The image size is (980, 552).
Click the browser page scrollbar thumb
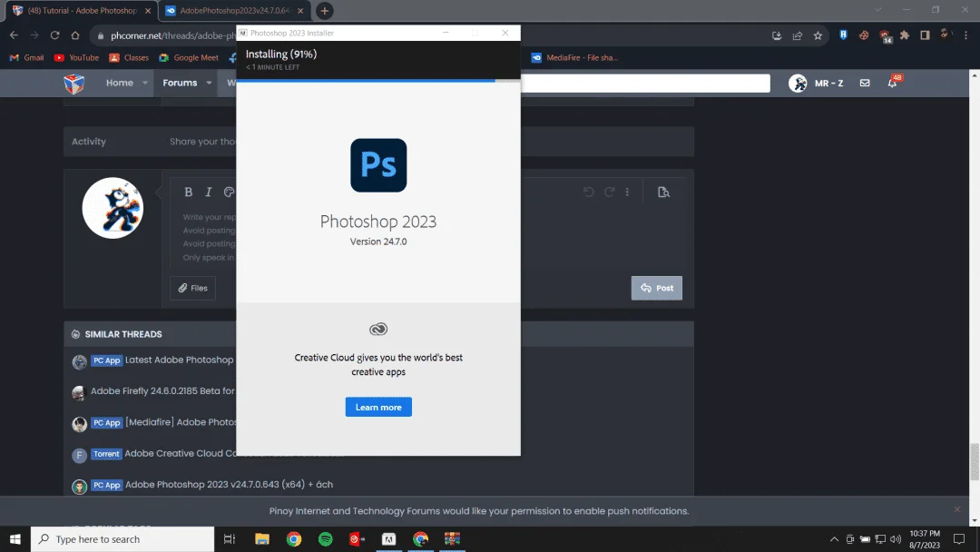coord(974,462)
